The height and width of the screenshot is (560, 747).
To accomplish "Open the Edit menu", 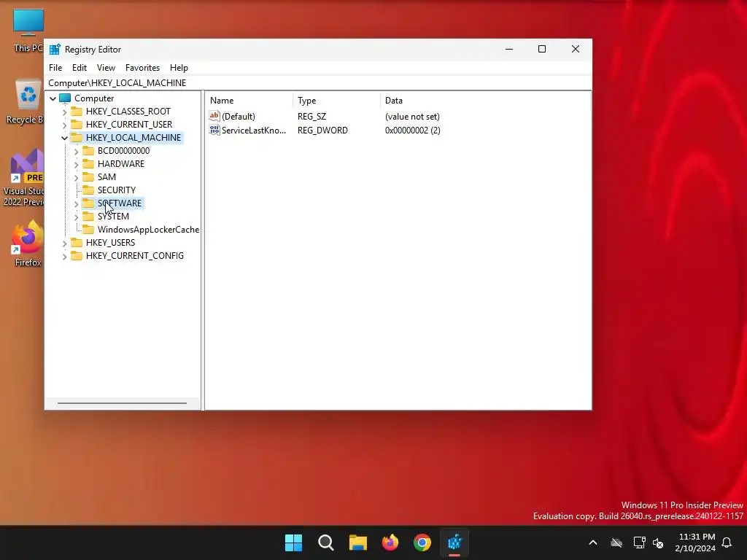I will tap(79, 68).
